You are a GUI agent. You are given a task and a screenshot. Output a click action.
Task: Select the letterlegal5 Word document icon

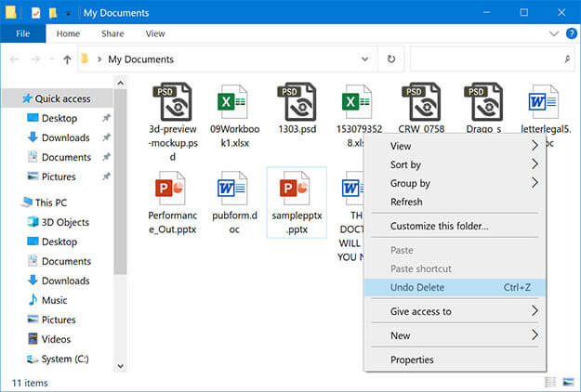pyautogui.click(x=544, y=102)
